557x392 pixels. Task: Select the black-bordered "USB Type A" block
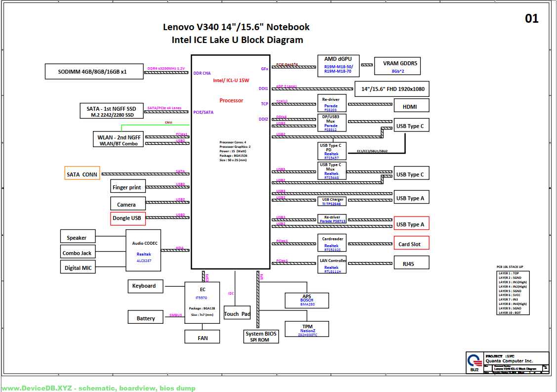click(x=411, y=197)
